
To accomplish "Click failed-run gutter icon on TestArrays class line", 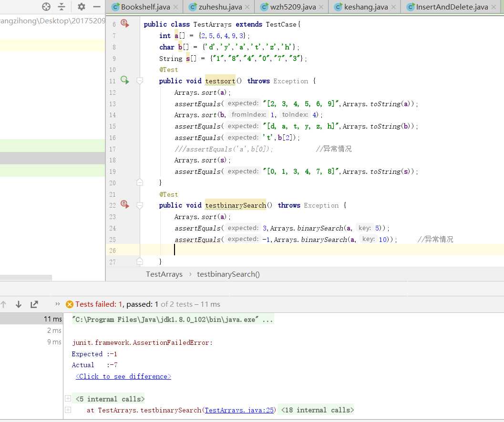I will [x=124, y=24].
